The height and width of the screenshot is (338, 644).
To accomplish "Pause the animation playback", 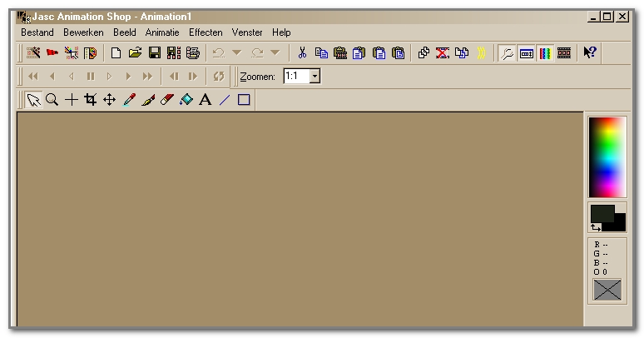I will [x=91, y=77].
